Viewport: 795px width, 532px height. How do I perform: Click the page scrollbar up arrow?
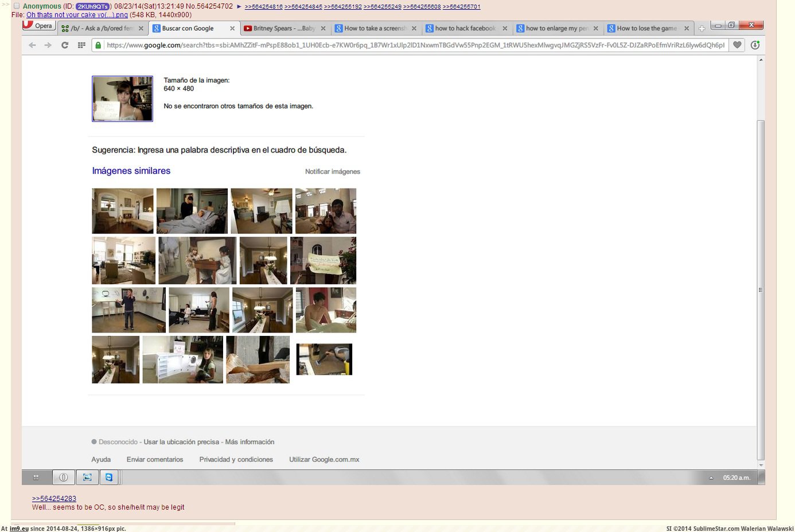(x=761, y=60)
